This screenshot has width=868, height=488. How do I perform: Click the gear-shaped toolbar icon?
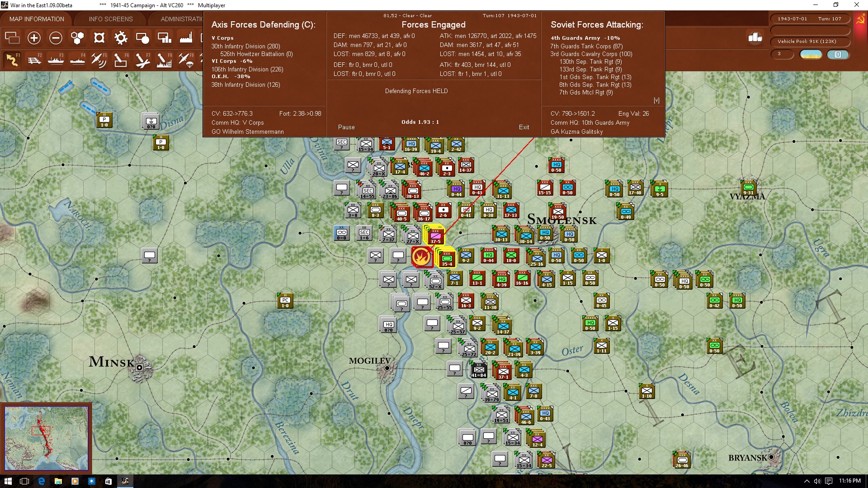click(121, 38)
